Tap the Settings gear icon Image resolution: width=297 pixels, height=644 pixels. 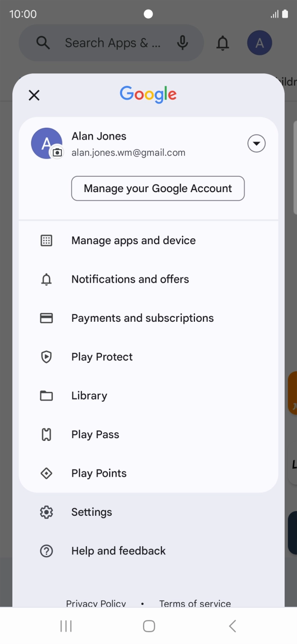tap(46, 512)
